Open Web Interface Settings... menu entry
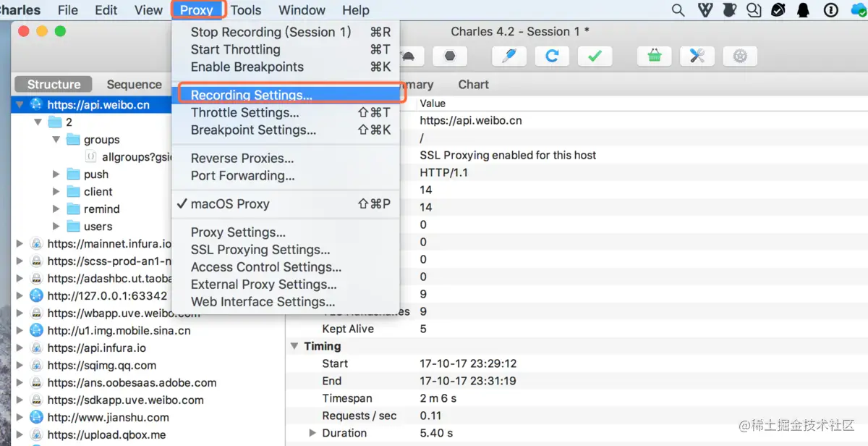This screenshot has height=446, width=868. click(x=286, y=302)
